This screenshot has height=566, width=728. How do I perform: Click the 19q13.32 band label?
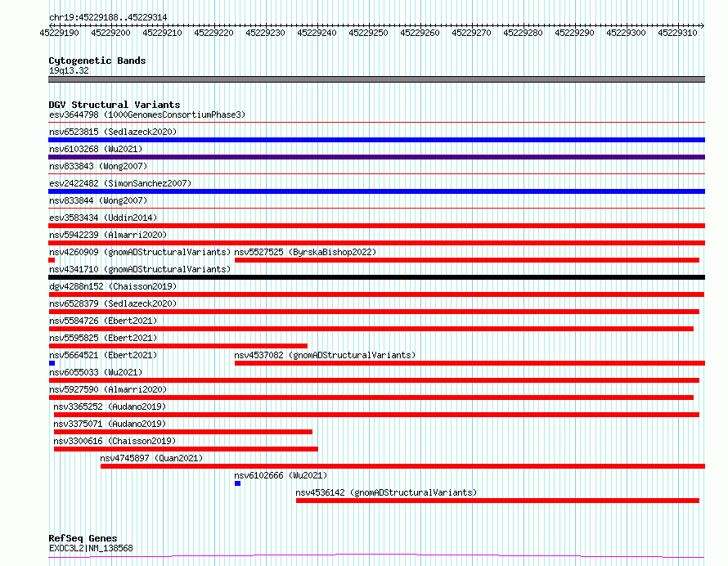coord(69,70)
